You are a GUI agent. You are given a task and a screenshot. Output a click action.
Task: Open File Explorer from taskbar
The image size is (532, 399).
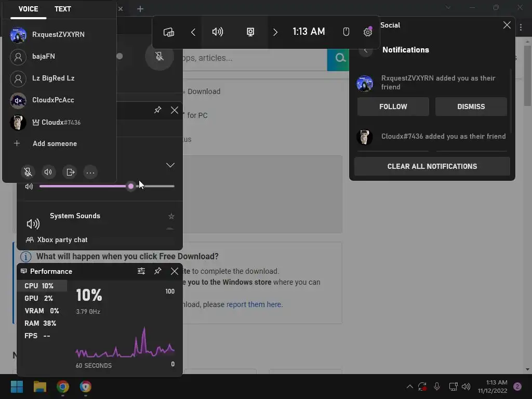(x=40, y=387)
